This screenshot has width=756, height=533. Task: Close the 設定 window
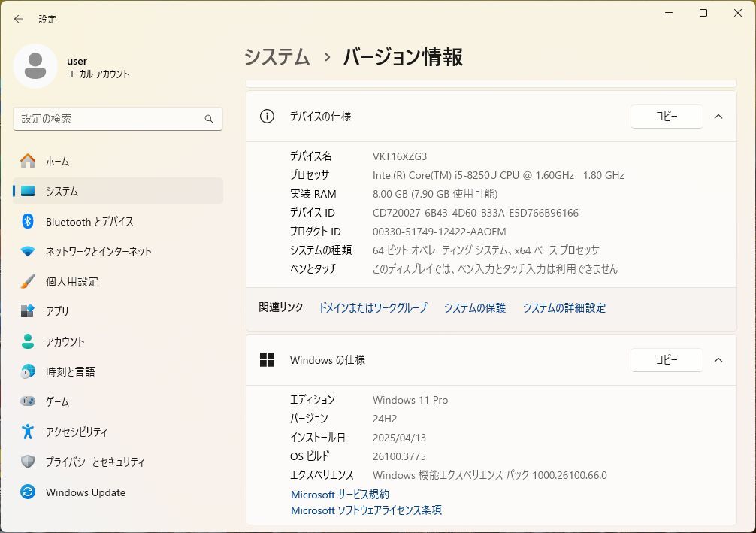(738, 13)
